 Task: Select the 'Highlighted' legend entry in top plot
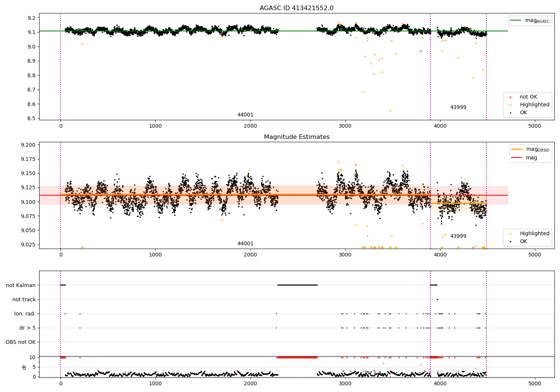click(x=534, y=105)
